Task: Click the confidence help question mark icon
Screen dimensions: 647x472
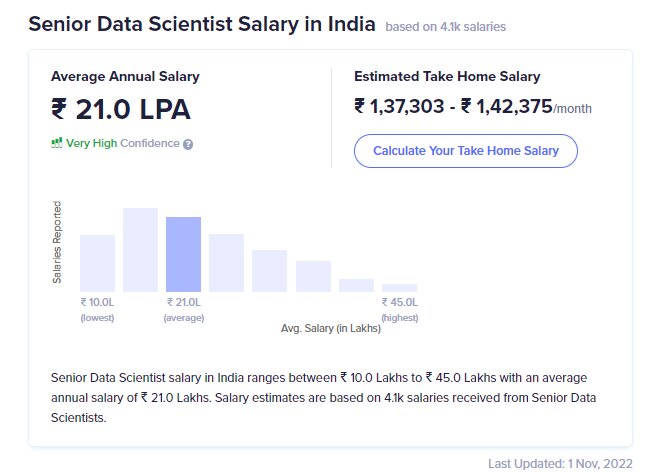Action: click(188, 144)
